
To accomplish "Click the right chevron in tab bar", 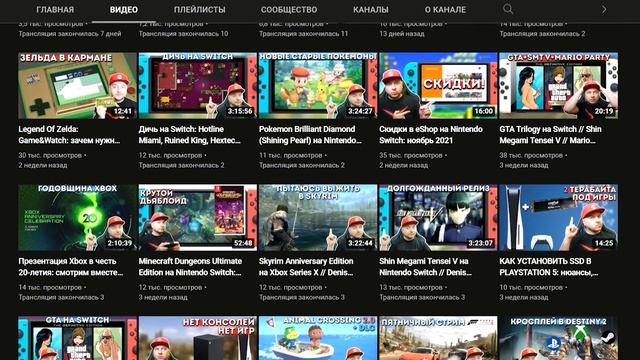I will [604, 9].
